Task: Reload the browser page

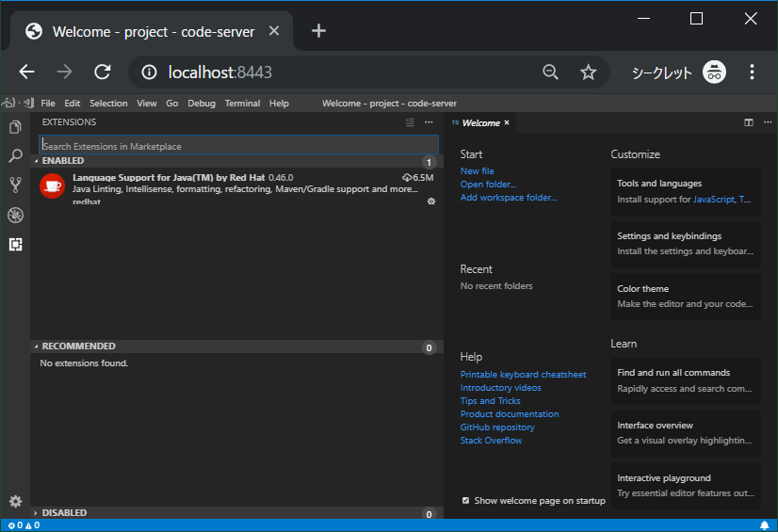Action: click(x=103, y=73)
